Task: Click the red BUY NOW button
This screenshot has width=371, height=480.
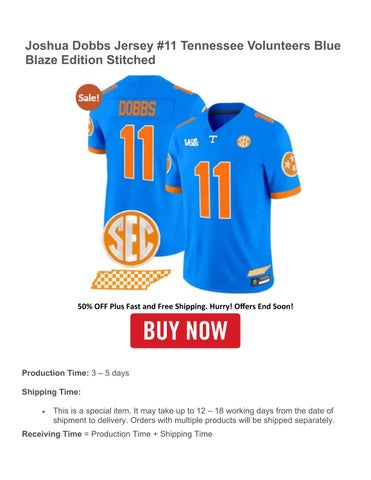Action: point(185,330)
